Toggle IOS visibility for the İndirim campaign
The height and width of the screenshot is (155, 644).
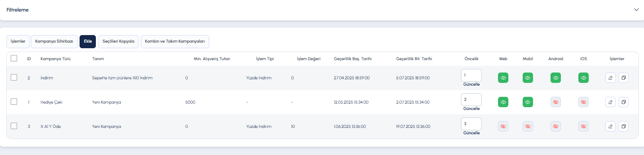[x=584, y=78]
